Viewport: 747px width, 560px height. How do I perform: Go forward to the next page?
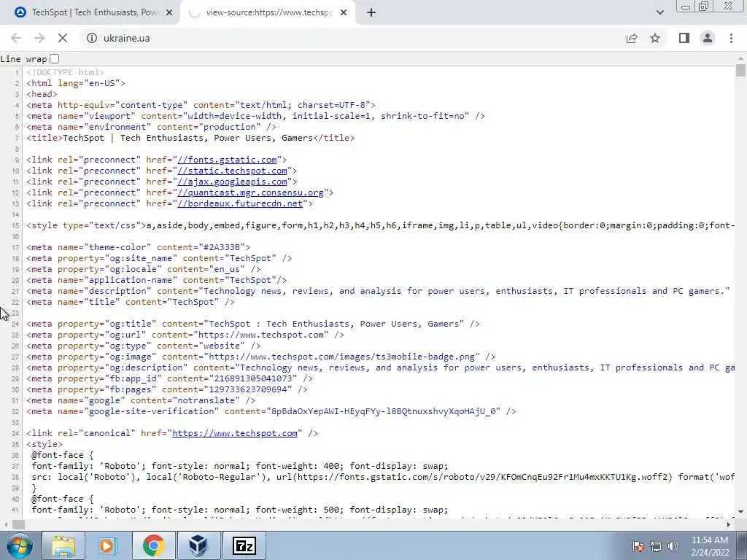click(39, 38)
